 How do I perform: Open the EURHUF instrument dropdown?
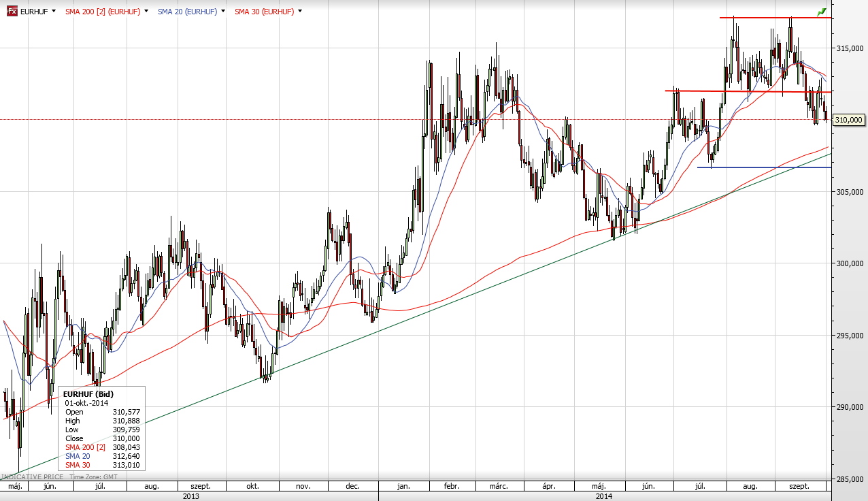pyautogui.click(x=54, y=12)
